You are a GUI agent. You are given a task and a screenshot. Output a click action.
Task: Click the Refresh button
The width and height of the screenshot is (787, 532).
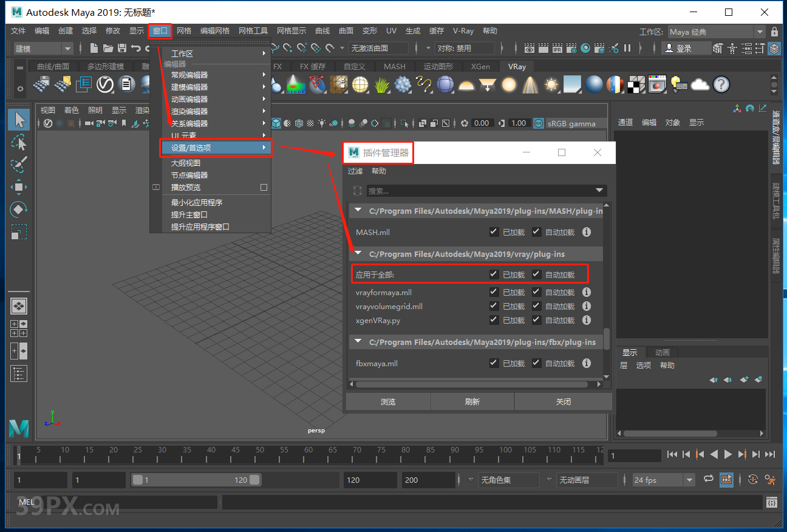[472, 401]
